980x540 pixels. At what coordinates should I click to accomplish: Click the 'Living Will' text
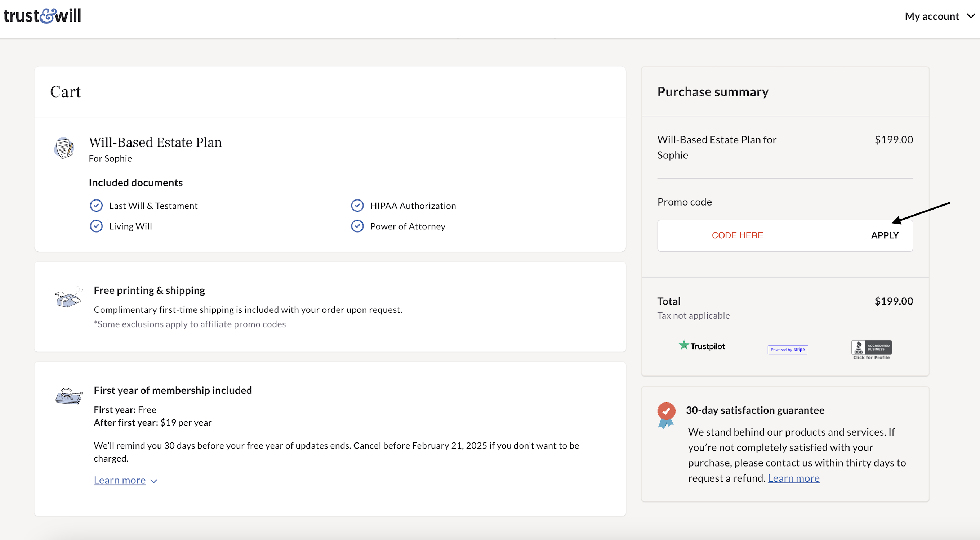130,226
